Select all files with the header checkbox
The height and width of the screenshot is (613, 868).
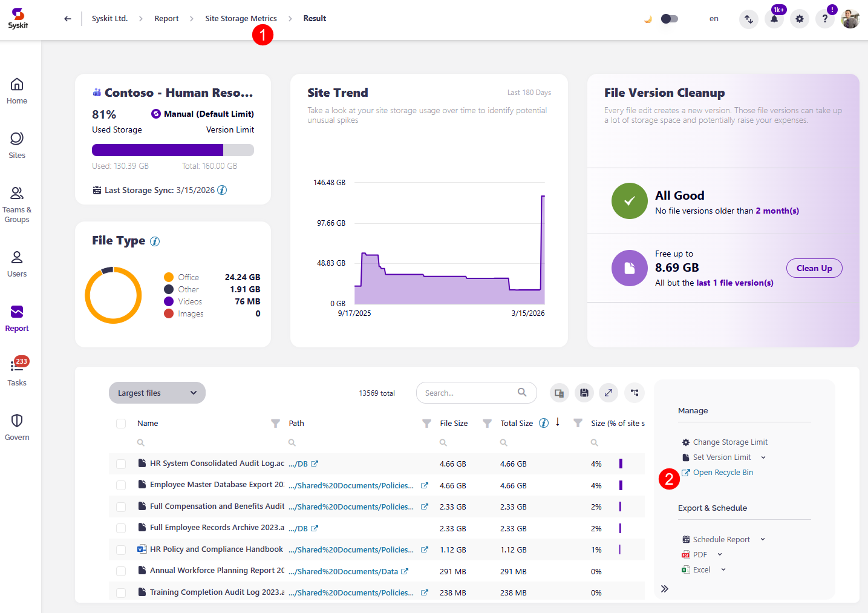point(121,423)
